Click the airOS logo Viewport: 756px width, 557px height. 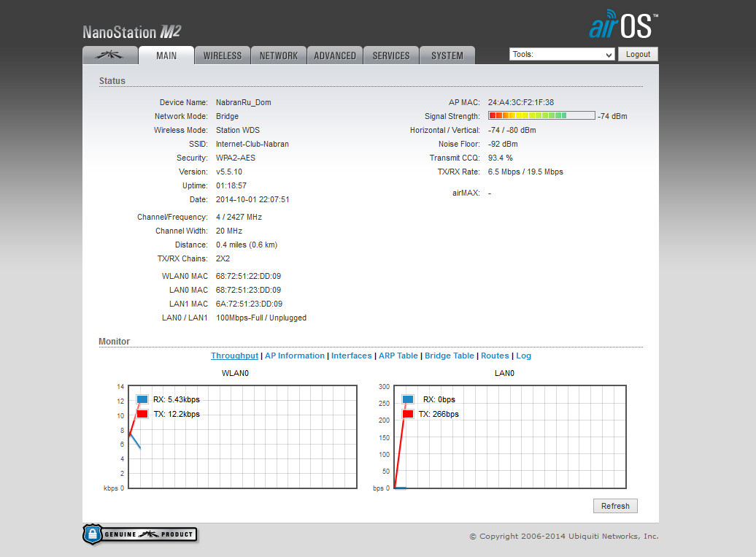click(x=623, y=26)
